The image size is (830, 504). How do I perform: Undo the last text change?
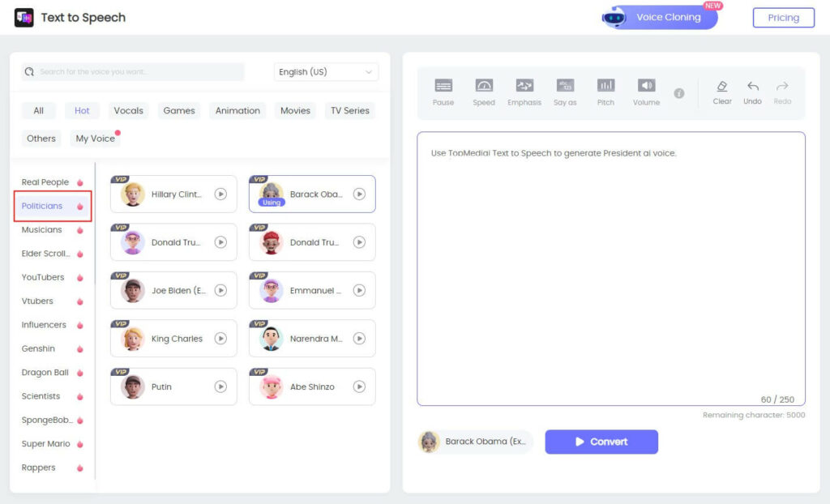752,91
